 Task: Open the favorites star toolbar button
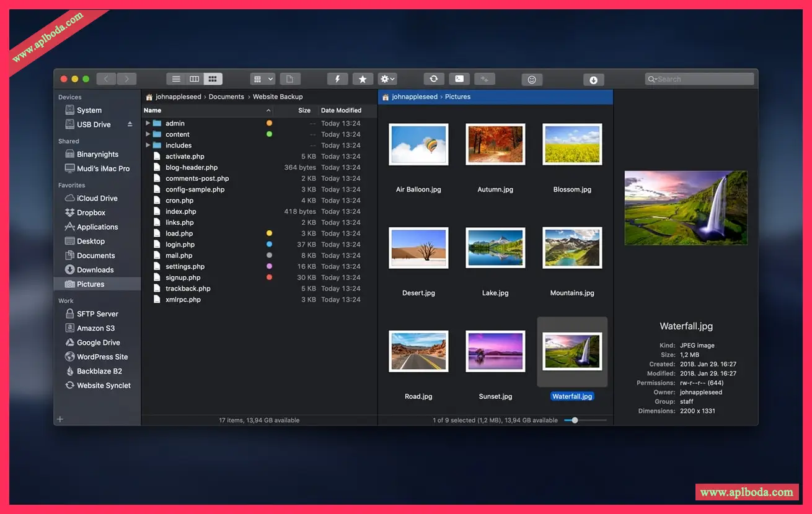coord(363,79)
